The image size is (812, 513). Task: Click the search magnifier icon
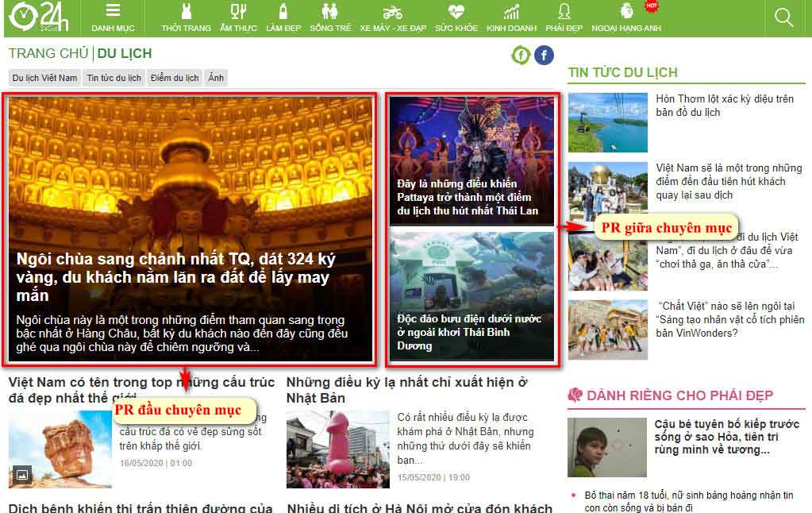coord(783,17)
